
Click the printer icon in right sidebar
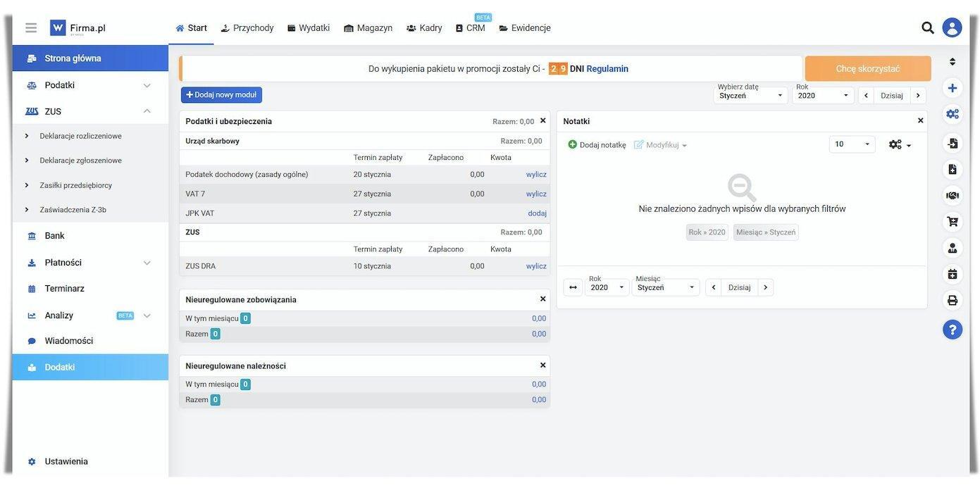pyautogui.click(x=952, y=300)
